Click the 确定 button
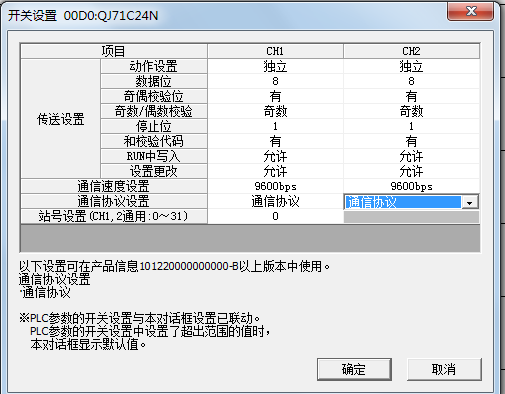The width and height of the screenshot is (505, 394). pos(354,369)
